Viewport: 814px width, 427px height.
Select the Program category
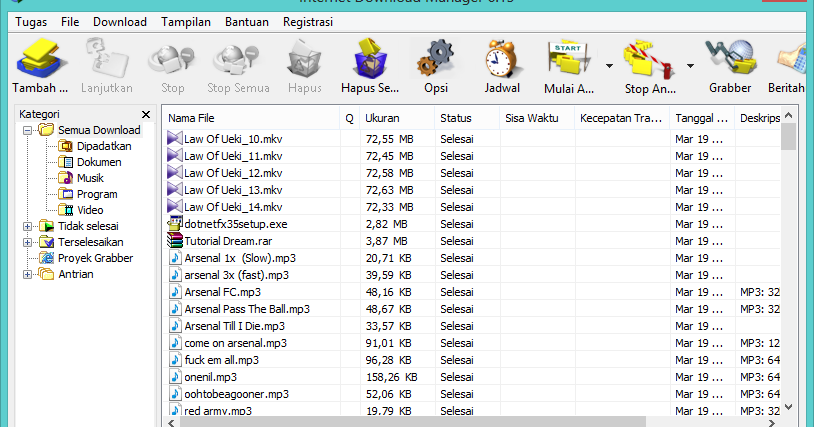click(97, 195)
